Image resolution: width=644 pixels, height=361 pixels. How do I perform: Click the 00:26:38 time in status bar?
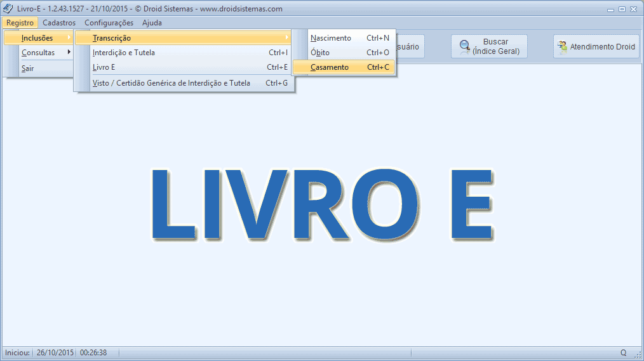coord(93,353)
